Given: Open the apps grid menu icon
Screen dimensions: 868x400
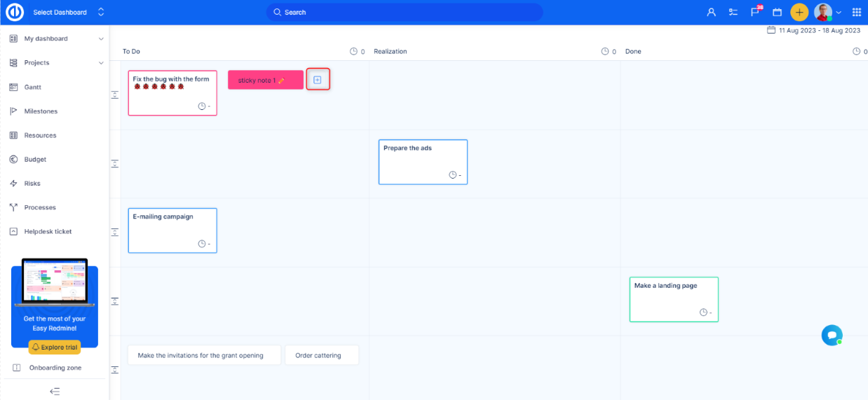Looking at the screenshot, I should click(856, 12).
